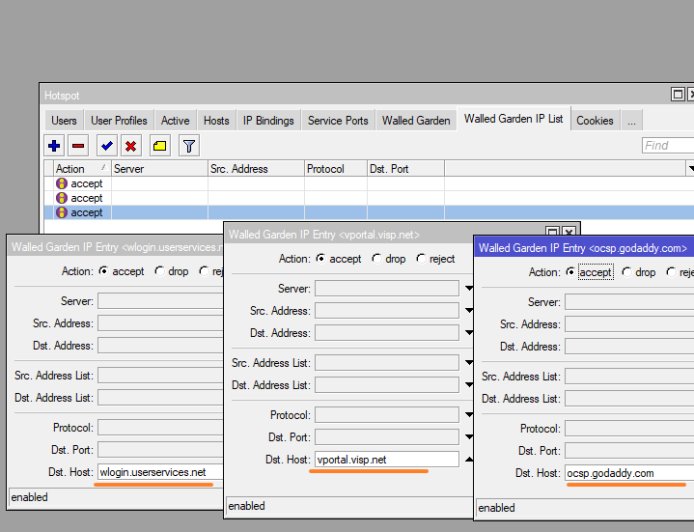Click Src. Address field in wlogin.userservices entry

[x=160, y=323]
